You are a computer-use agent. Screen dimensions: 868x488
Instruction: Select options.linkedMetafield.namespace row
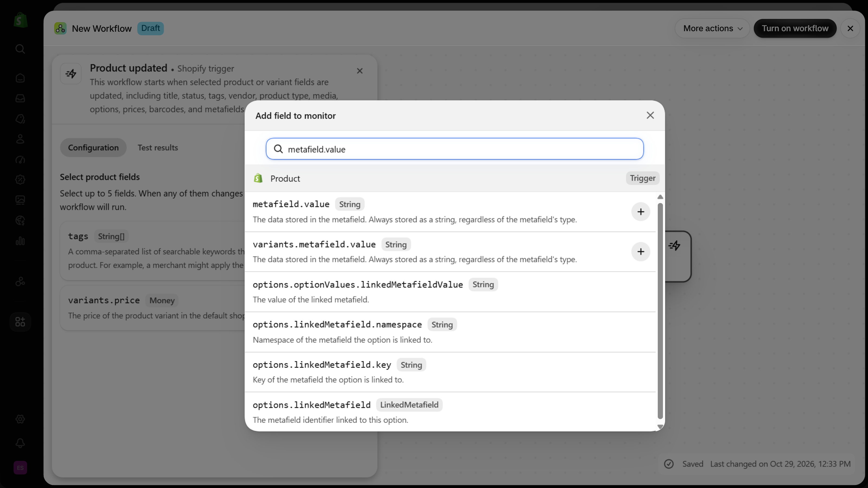point(450,332)
